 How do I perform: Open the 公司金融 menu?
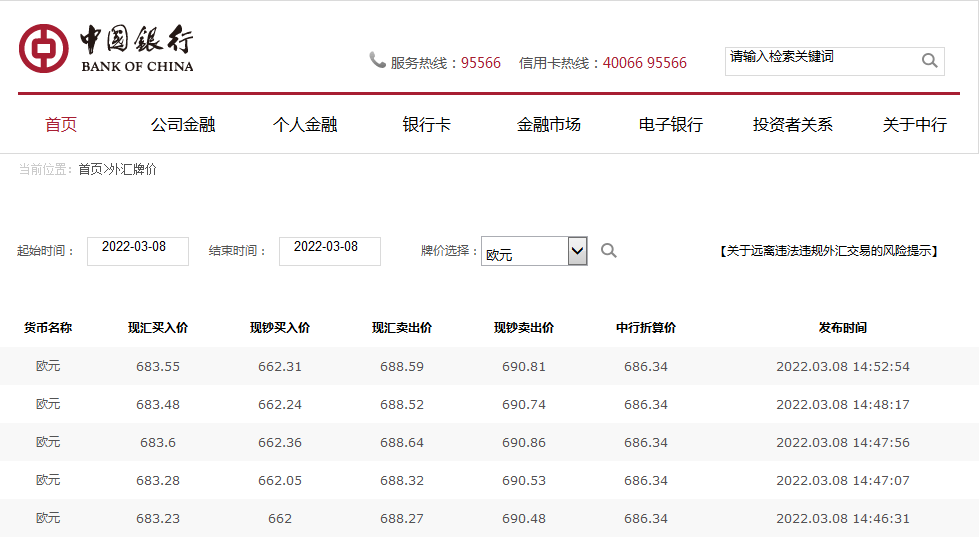point(183,125)
